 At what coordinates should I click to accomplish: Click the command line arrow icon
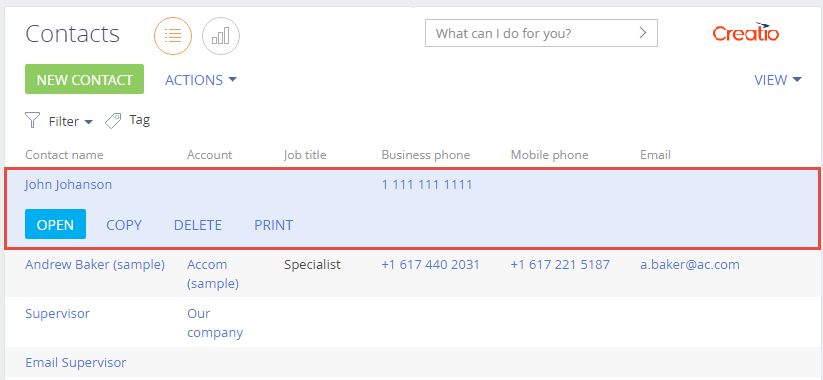coord(642,33)
